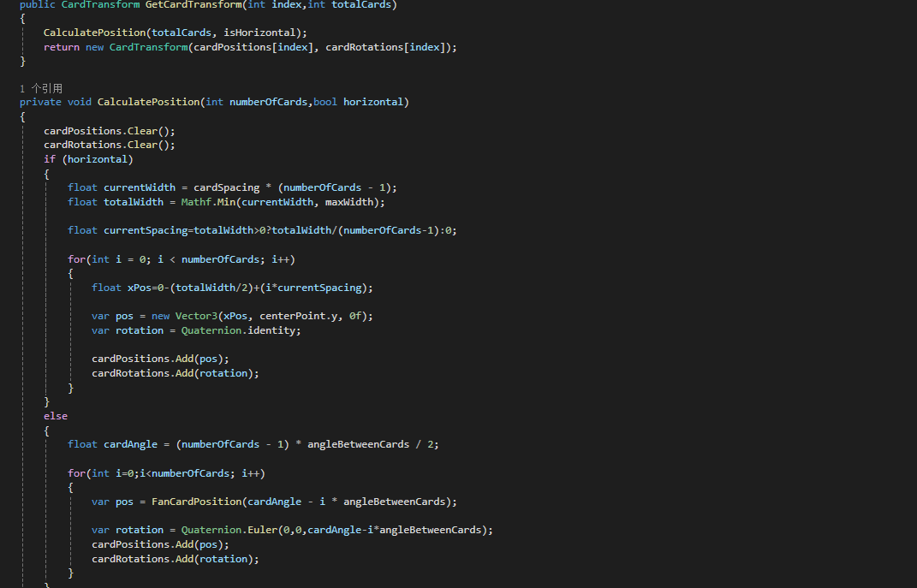This screenshot has width=917, height=588.
Task: Click CalculatePosition in the private void declaration
Action: pos(148,102)
